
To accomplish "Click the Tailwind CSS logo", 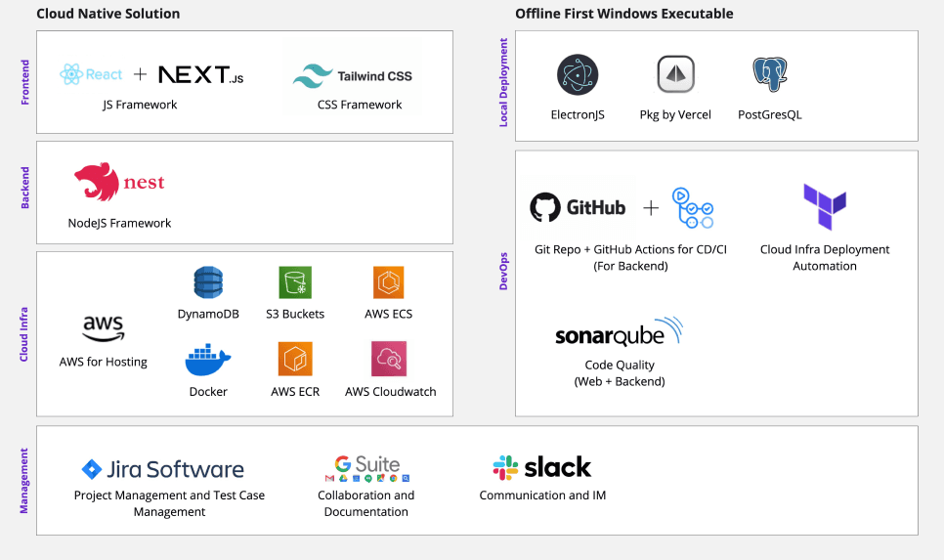I will (353, 75).
